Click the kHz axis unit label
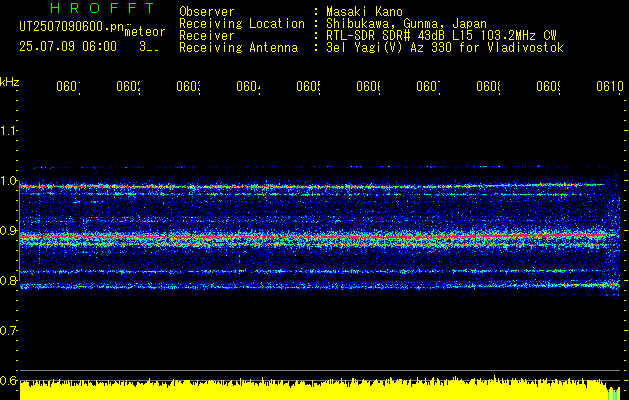The width and height of the screenshot is (629, 400). 10,82
